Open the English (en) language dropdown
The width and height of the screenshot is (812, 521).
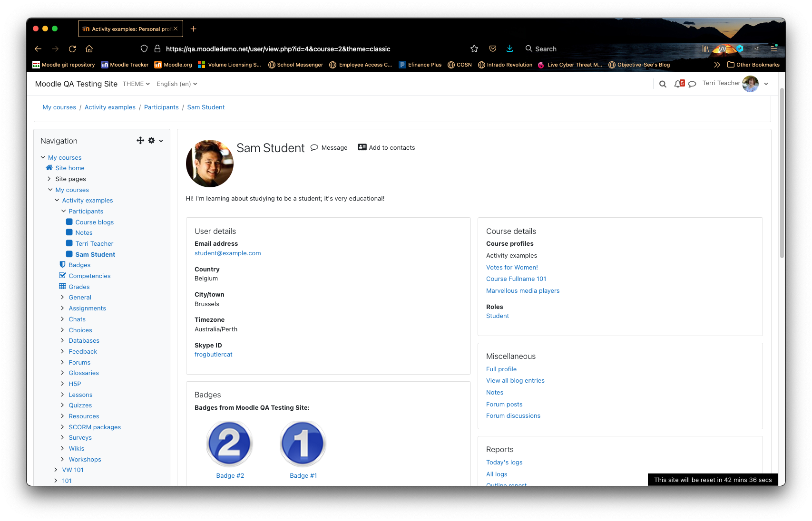[176, 84]
